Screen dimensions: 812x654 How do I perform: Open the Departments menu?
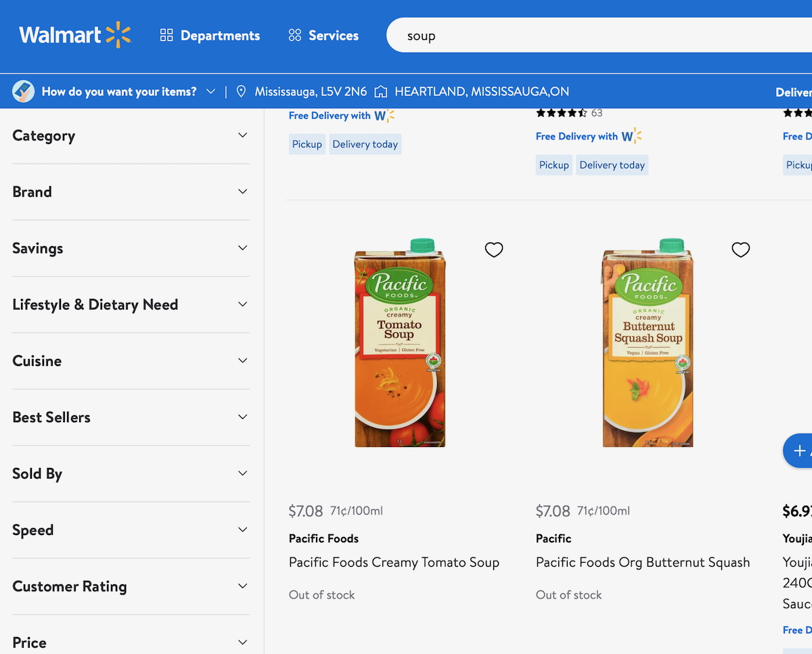coord(210,36)
